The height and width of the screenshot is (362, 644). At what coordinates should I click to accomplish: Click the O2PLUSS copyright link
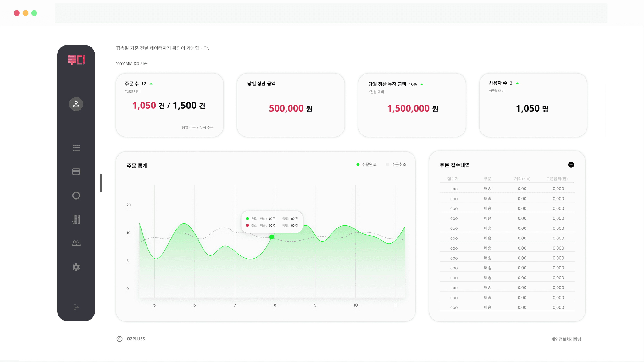[x=136, y=339]
